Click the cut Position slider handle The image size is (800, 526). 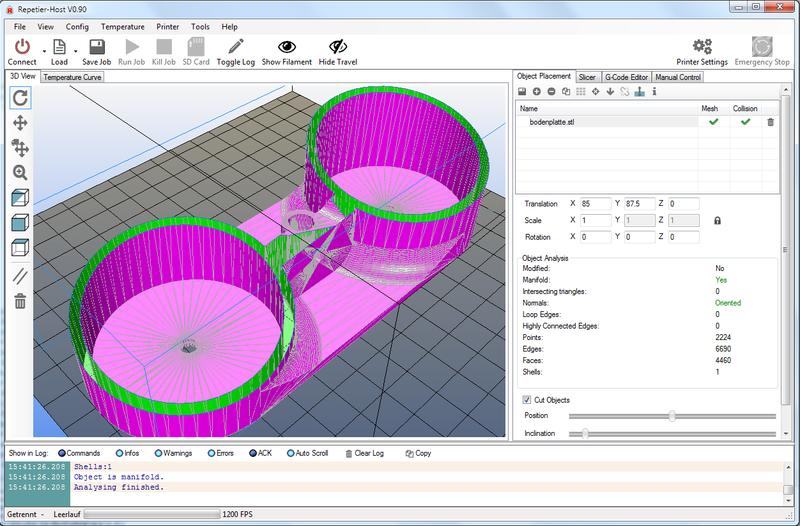tap(672, 415)
